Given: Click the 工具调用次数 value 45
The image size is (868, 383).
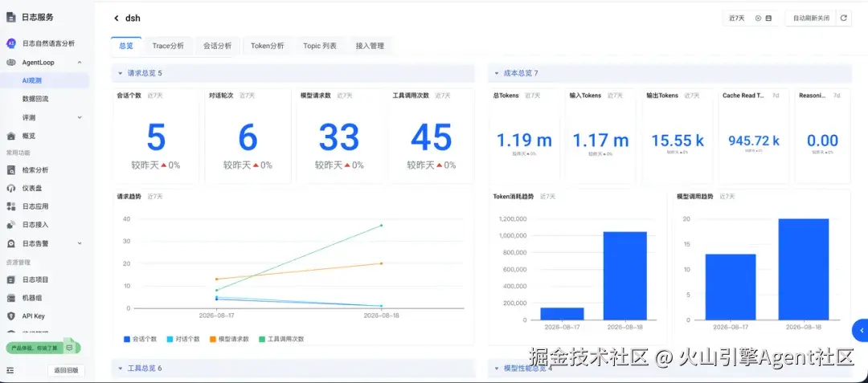Looking at the screenshot, I should pos(432,137).
